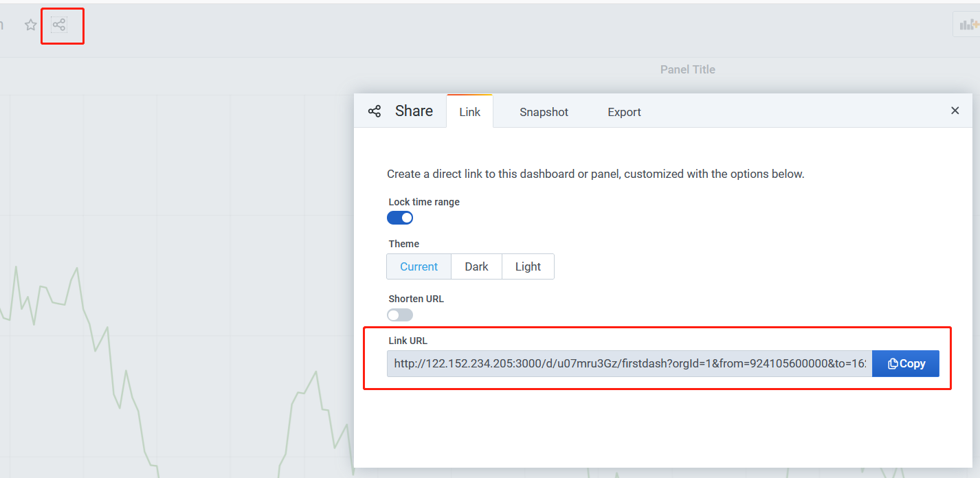
Task: Select the Dark theme option
Action: point(476,266)
